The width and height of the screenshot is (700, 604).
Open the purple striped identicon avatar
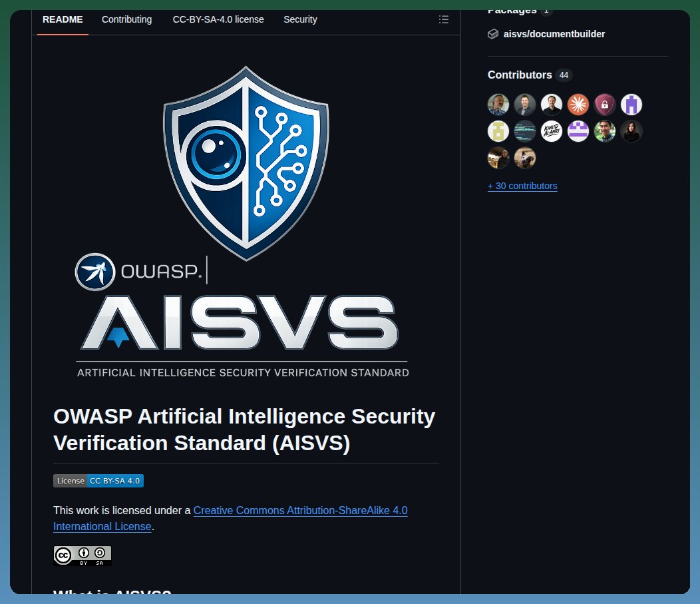(x=578, y=131)
